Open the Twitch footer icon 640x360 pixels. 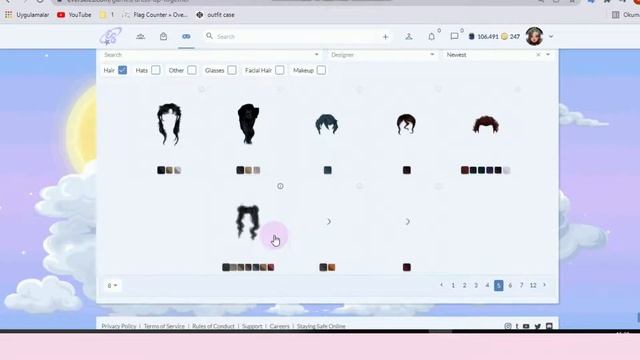tap(549, 326)
